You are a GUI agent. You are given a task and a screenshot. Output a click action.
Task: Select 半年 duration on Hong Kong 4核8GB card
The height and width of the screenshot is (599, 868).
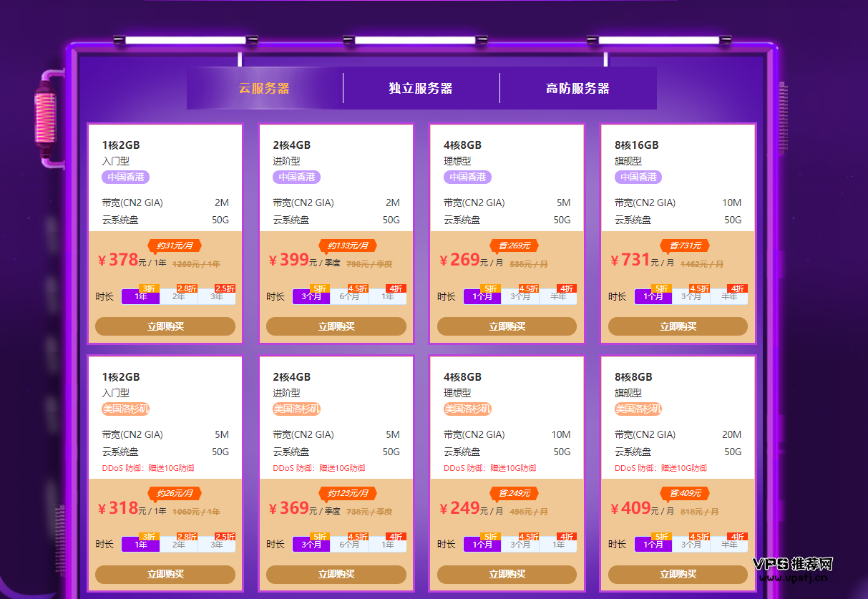558,296
